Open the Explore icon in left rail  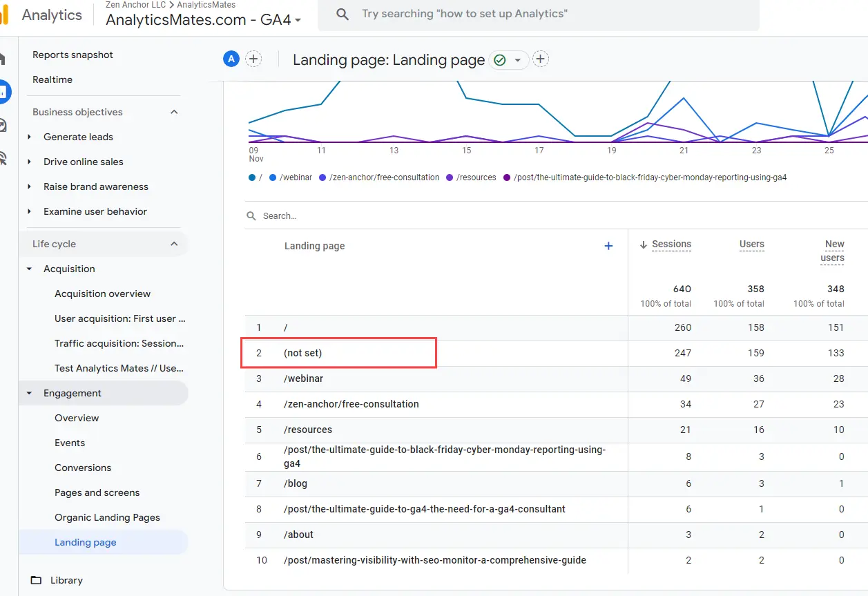[3, 125]
